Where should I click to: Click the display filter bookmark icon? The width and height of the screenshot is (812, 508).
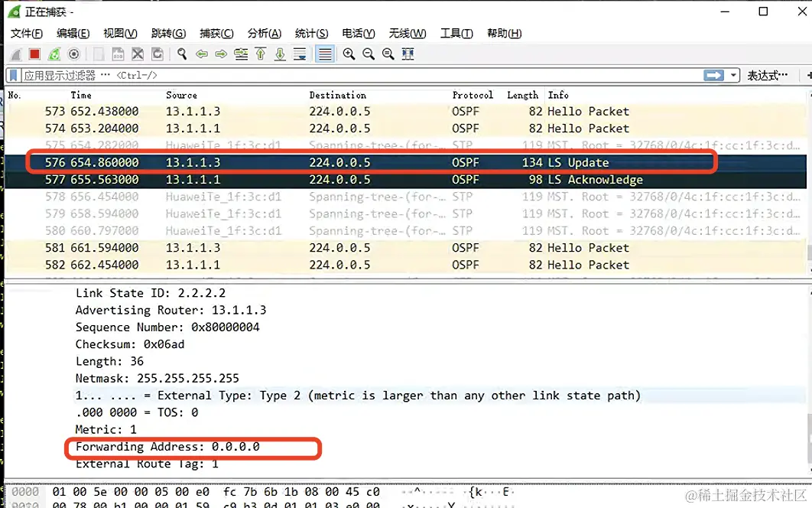pos(14,76)
